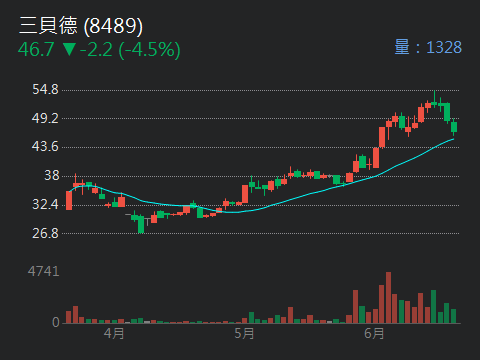Click the 32.4 price axis label
This screenshot has width=480, height=360.
(45, 204)
